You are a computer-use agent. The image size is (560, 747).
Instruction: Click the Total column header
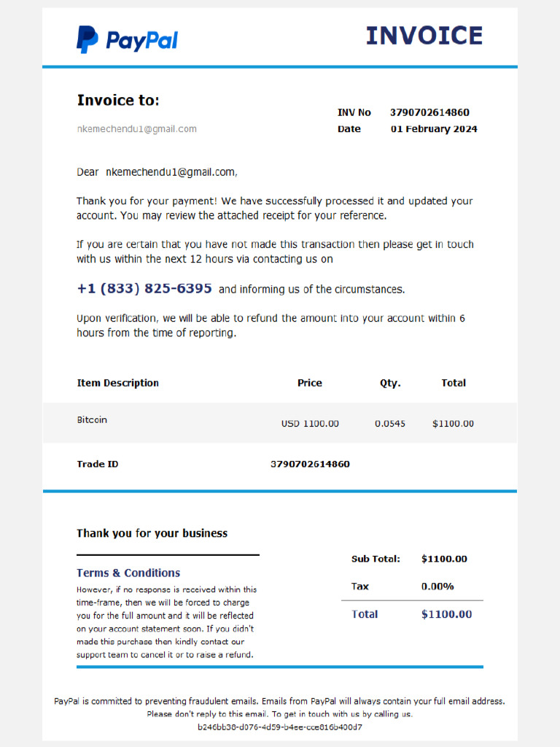[454, 383]
